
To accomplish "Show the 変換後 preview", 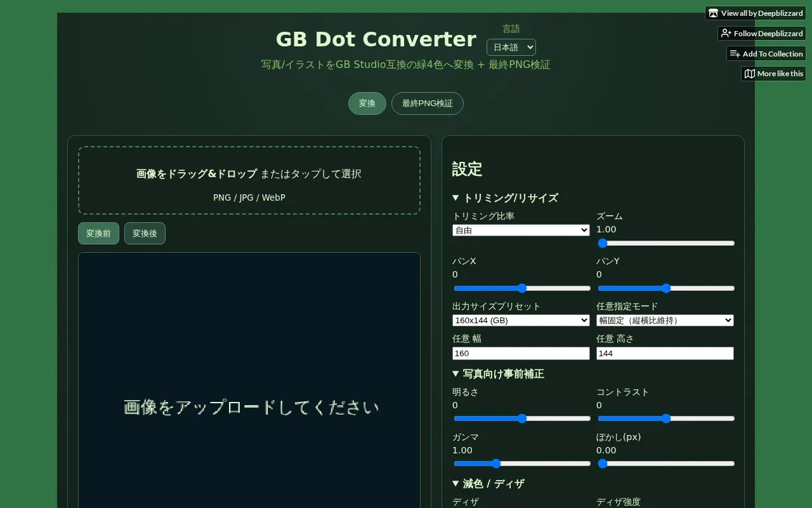I will 145,234.
